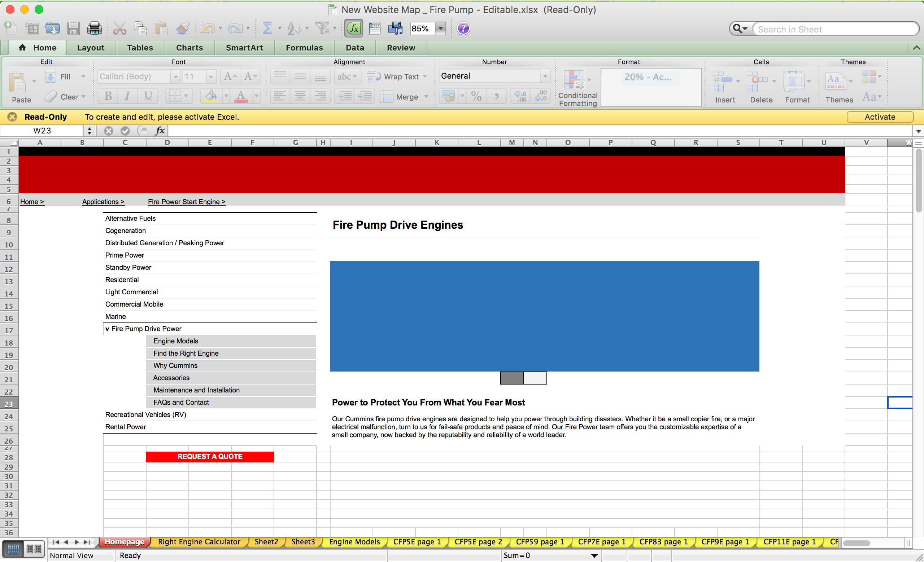This screenshot has height=562, width=924.
Task: Click the Paste clipboard toolbar icon
Action: pyautogui.click(x=161, y=28)
